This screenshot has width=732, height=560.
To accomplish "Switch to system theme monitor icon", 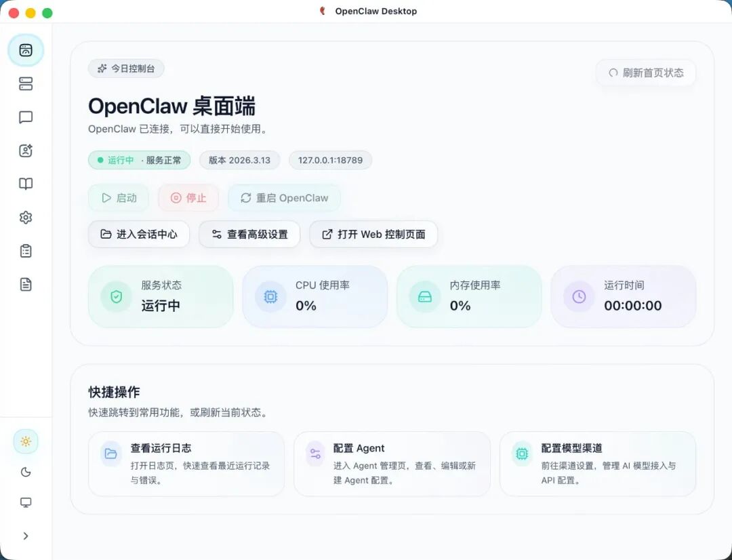I will tap(26, 502).
